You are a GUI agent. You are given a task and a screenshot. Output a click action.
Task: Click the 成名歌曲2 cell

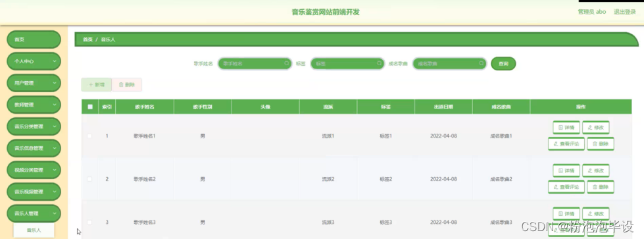(x=501, y=179)
